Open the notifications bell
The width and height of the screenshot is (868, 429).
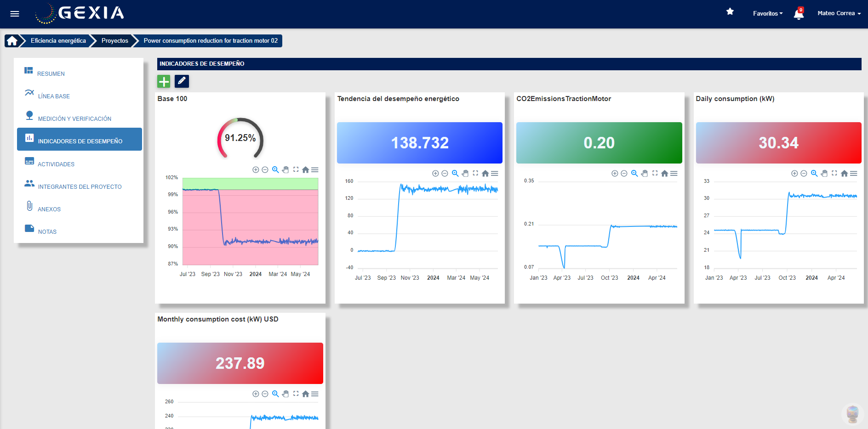[799, 14]
